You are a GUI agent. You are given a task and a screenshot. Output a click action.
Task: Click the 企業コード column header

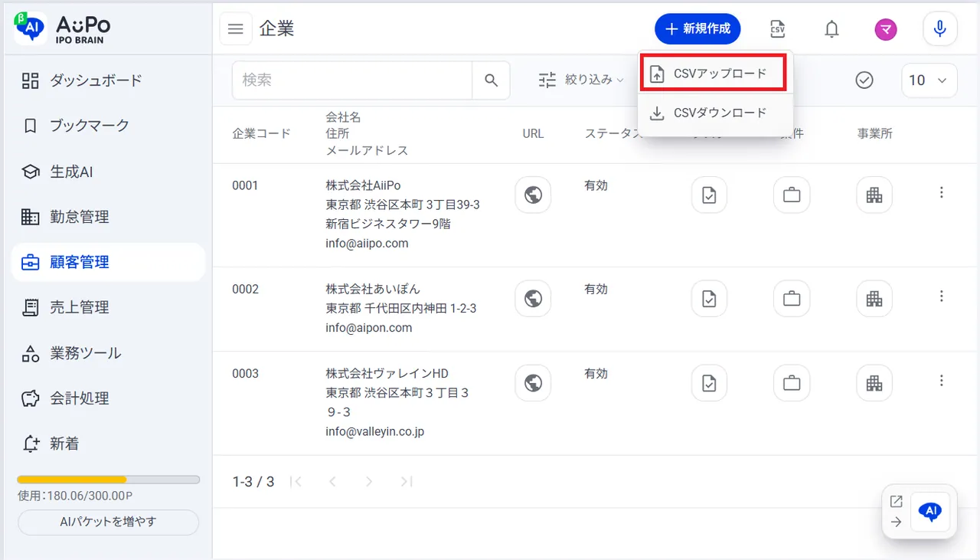(x=262, y=133)
